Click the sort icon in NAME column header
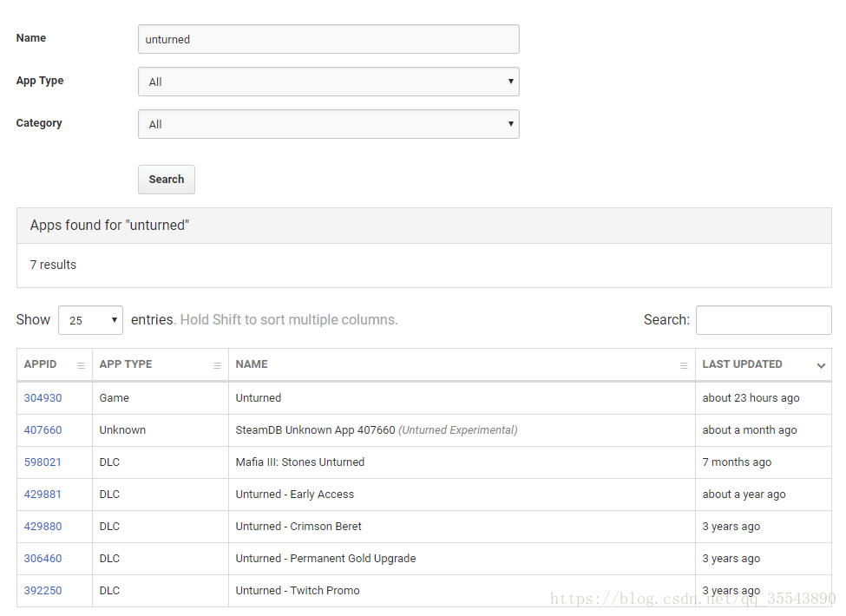 pos(684,365)
